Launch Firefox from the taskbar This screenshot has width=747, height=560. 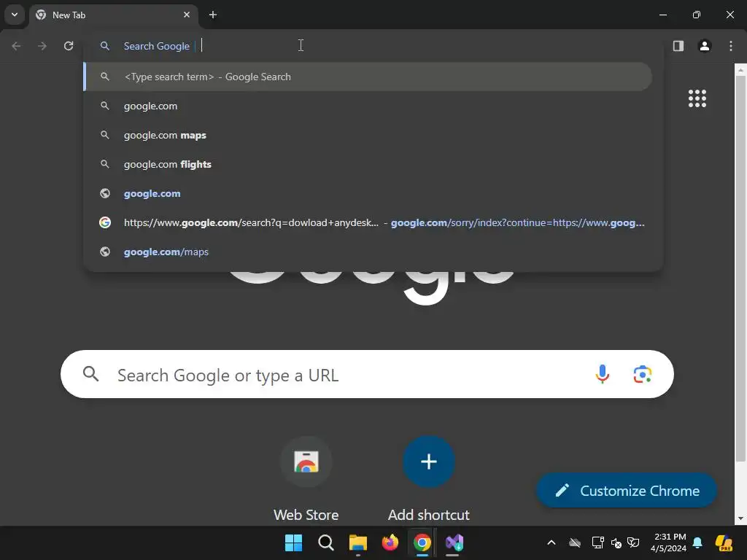click(x=390, y=542)
